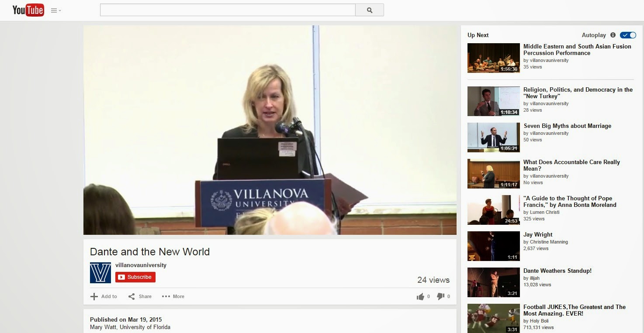Viewport: 644px width, 333px height.
Task: Open Football JUKES Greatest video title
Action: point(575,310)
